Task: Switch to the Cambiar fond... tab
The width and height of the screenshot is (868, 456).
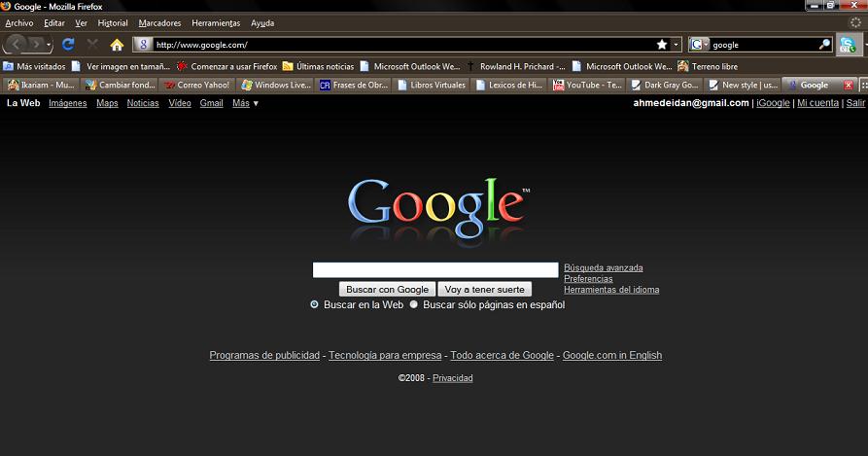Action: (x=120, y=85)
